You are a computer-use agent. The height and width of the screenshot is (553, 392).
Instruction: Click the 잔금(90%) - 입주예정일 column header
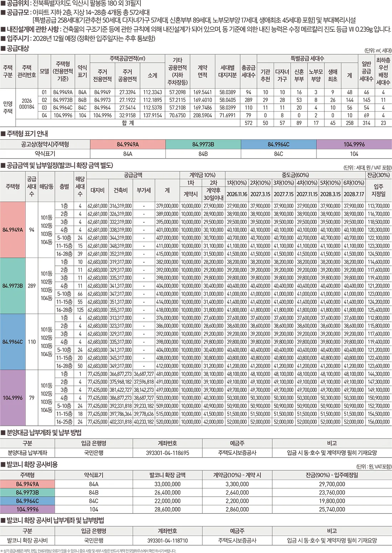tap(332, 475)
